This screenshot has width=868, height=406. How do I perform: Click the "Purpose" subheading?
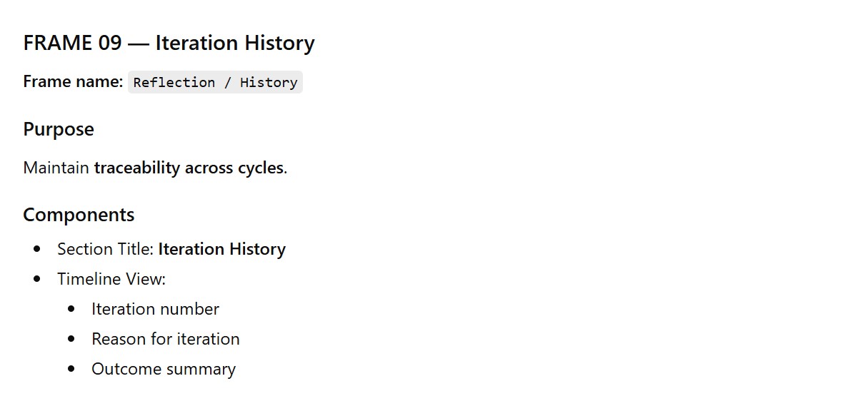(59, 129)
